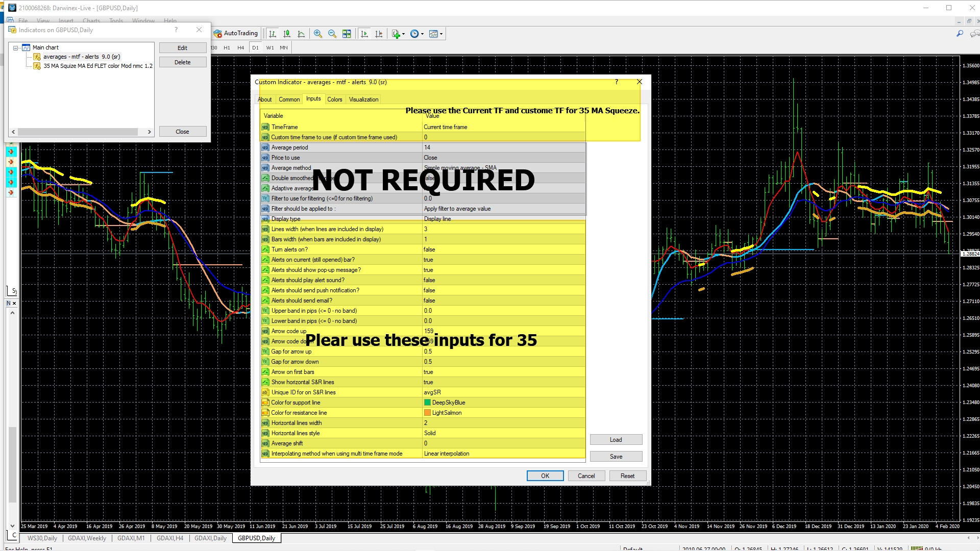Image resolution: width=980 pixels, height=551 pixels.
Task: Open the GDAXI,H4 chart tab
Action: (x=169, y=538)
